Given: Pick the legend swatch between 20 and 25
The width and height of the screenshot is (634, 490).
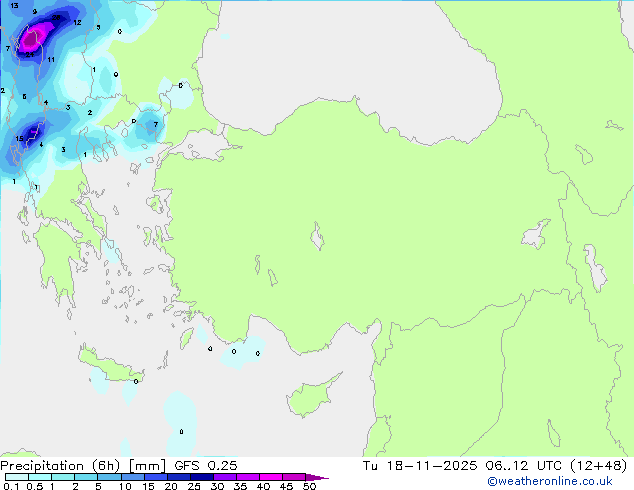Looking at the screenshot, I should coord(178,477).
